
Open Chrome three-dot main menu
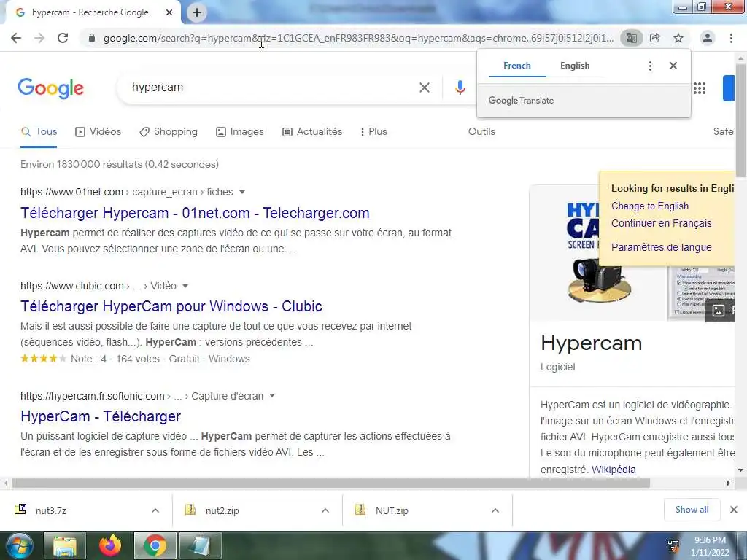pyautogui.click(x=731, y=38)
